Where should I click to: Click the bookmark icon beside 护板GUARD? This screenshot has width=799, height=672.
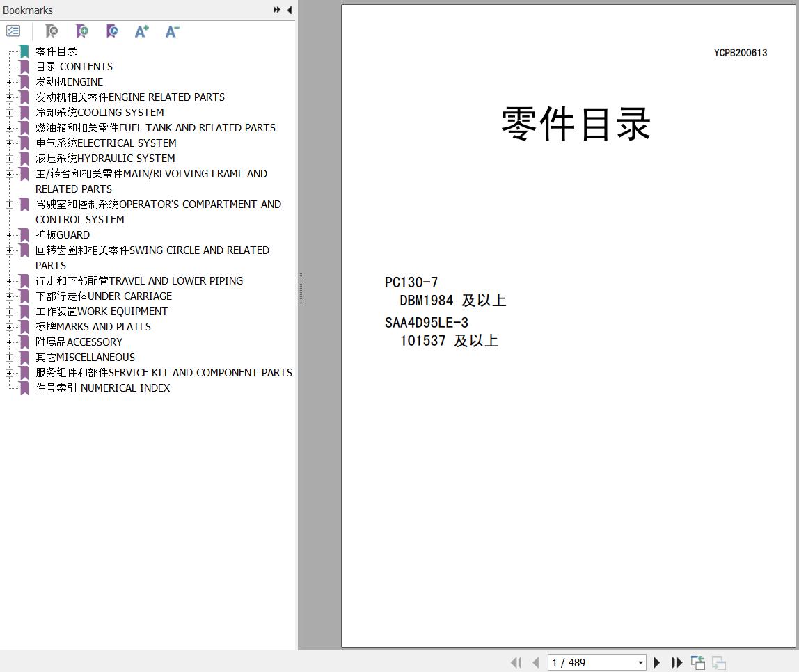(24, 235)
